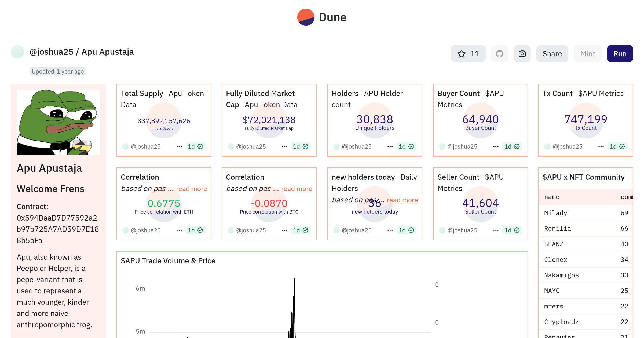
Task: Click 1d refresh badge on BTC Correlation card
Action: tap(301, 230)
